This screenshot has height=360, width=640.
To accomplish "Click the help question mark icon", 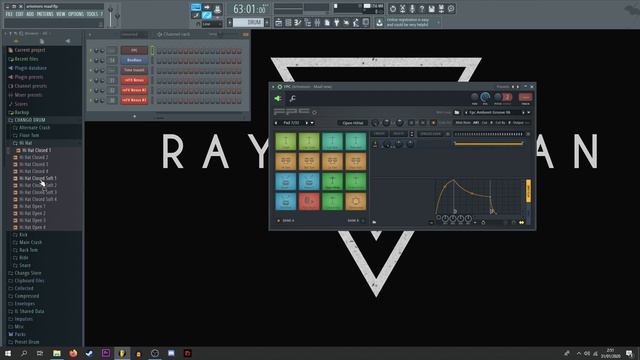I will tap(422, 9).
